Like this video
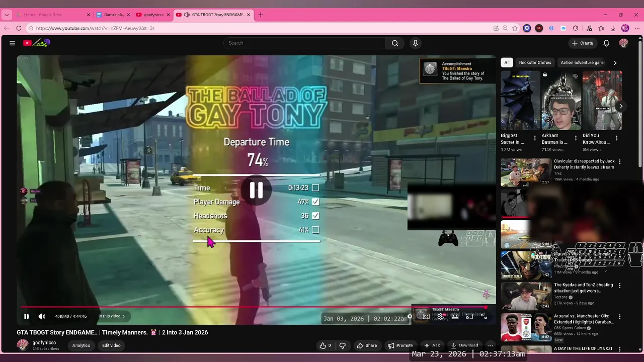This screenshot has width=644, height=362. click(x=325, y=345)
